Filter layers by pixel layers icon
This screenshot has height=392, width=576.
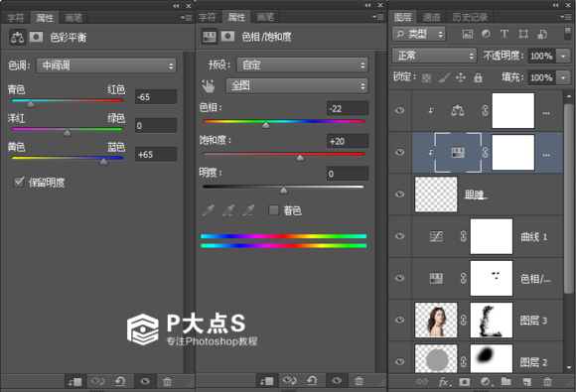coord(468,34)
